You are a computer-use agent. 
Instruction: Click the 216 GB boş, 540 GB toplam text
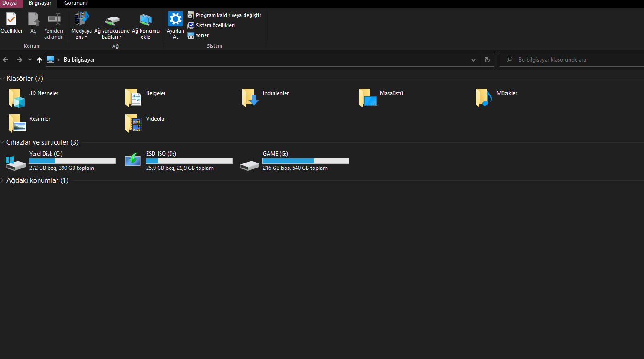295,168
